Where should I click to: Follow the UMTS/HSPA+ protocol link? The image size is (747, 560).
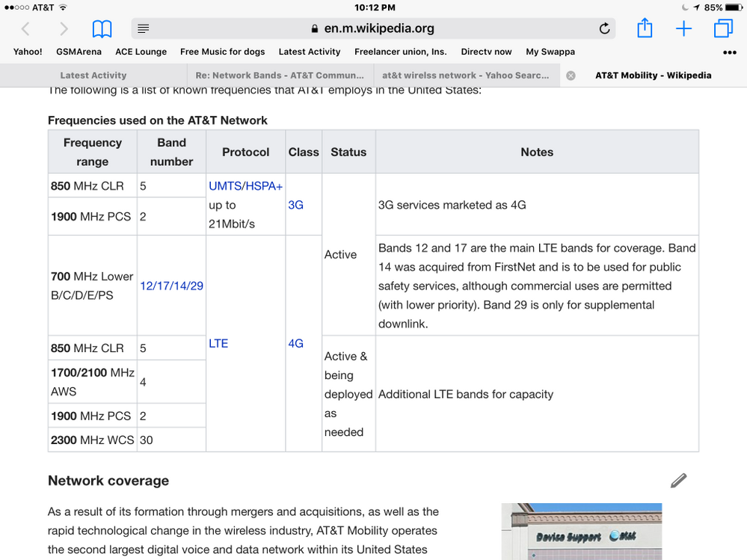point(245,185)
